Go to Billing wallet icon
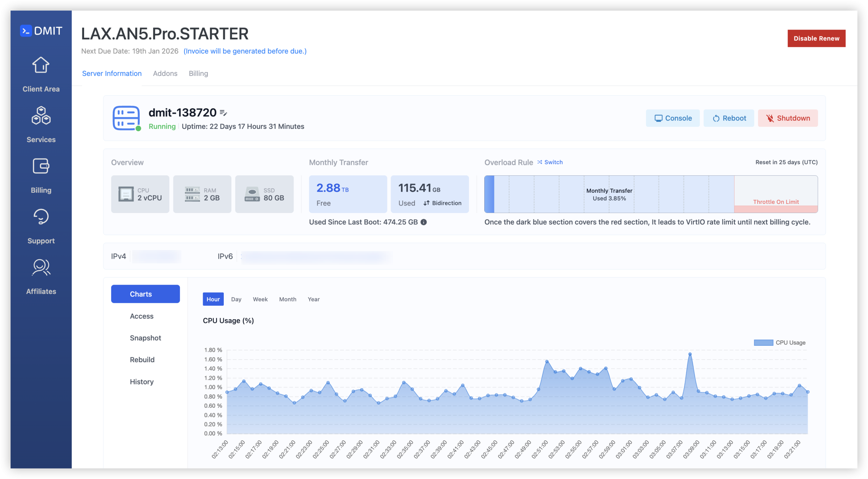 (x=41, y=166)
